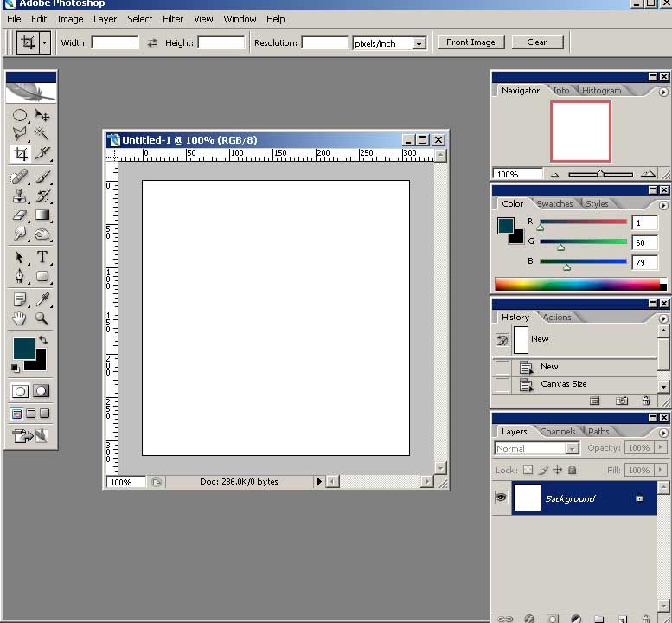This screenshot has width=672, height=623.
Task: Select the Zoom magnifier tool
Action: [x=42, y=319]
